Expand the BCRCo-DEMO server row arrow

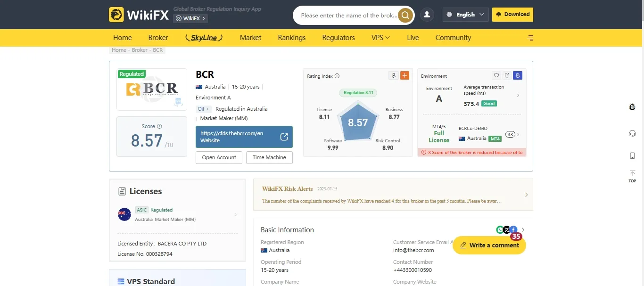tap(518, 134)
